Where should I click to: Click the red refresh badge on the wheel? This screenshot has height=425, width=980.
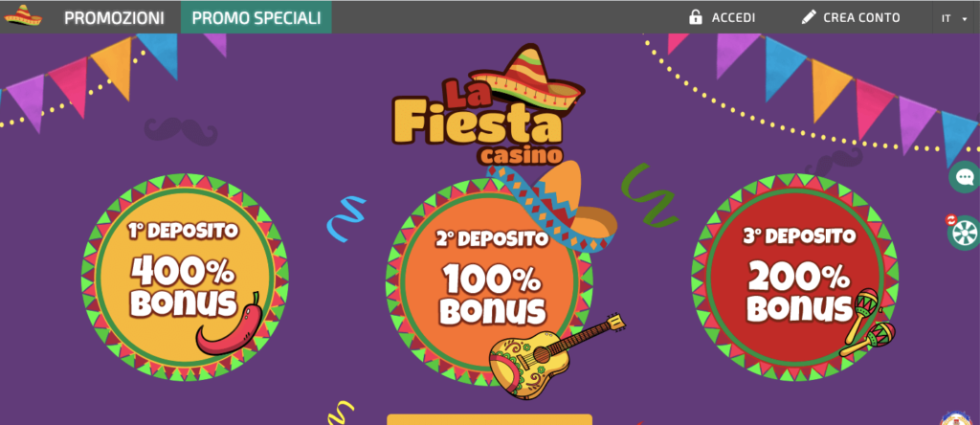point(951,219)
